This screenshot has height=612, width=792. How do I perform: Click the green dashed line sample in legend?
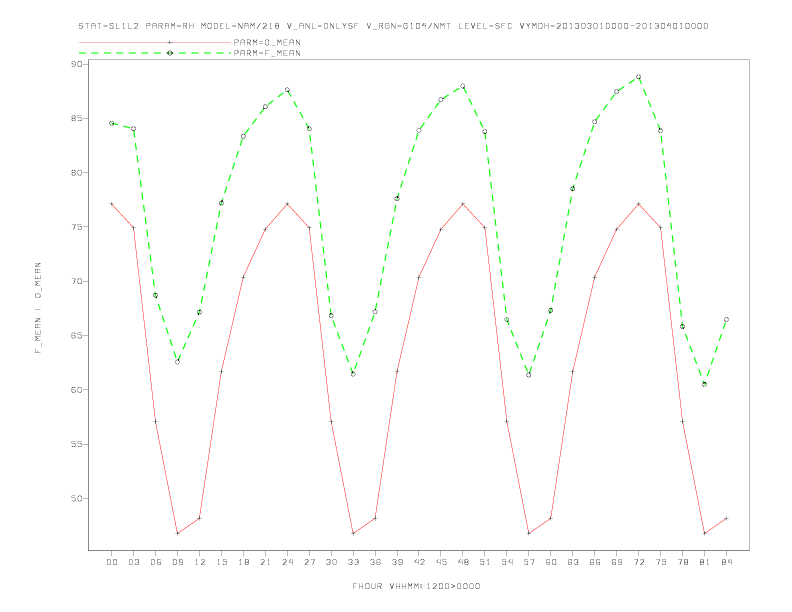[155, 53]
